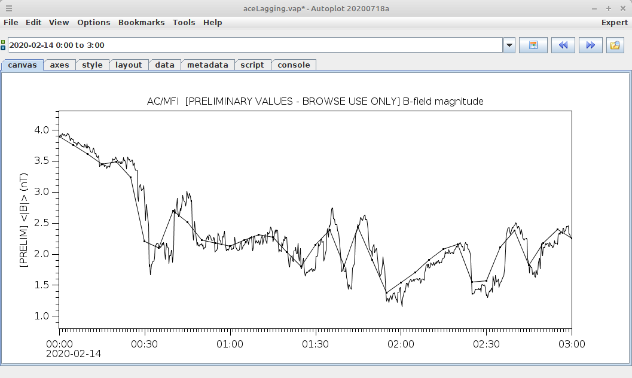
Task: Click the Y-axis label [PRELIM] <|B|> (nT)
Action: point(24,220)
